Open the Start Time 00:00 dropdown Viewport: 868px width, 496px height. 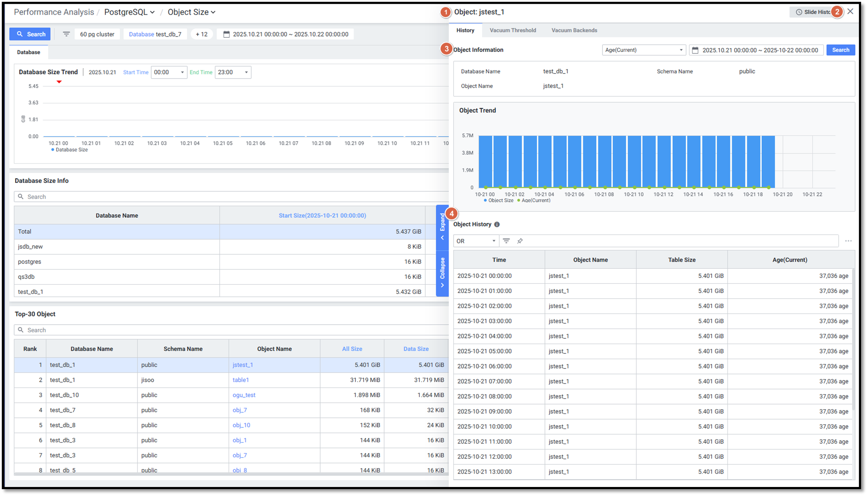click(x=169, y=72)
